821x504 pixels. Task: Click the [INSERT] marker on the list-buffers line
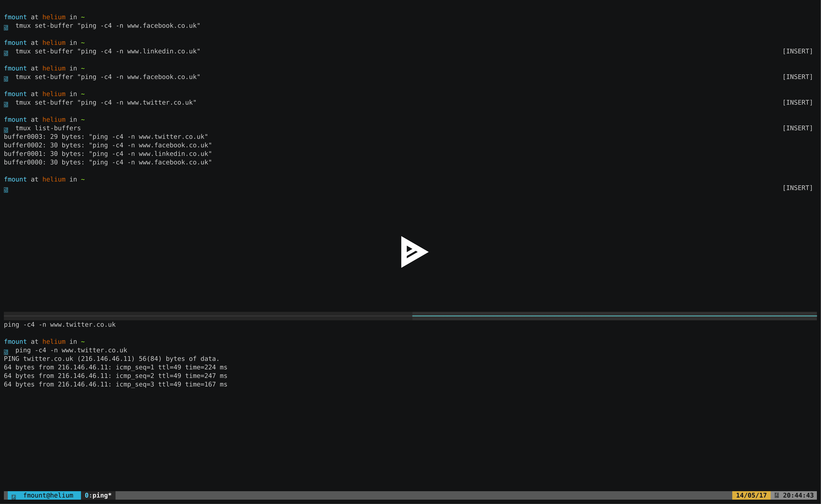[x=797, y=128]
